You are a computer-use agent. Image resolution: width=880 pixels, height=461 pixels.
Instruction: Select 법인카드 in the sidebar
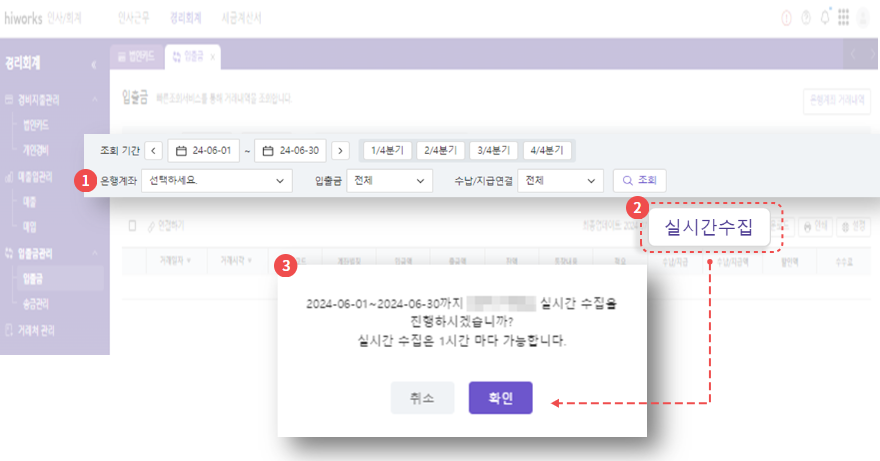click(36, 125)
